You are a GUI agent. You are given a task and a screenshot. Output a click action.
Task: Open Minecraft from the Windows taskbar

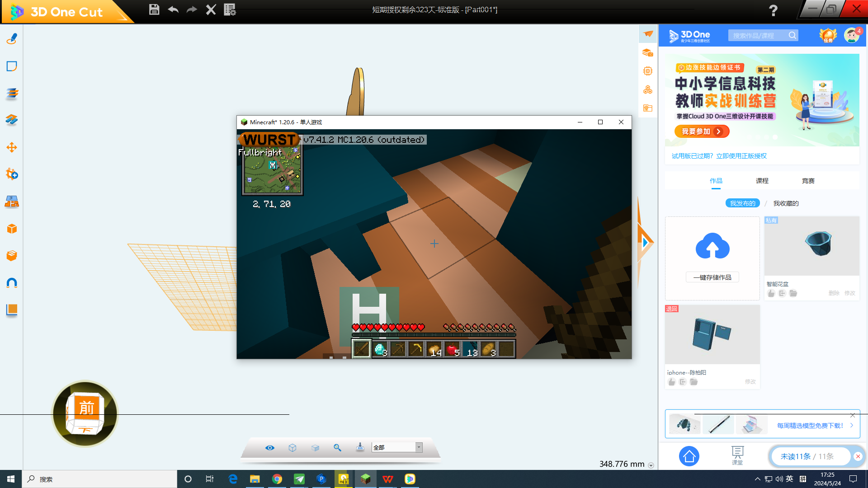point(365,479)
